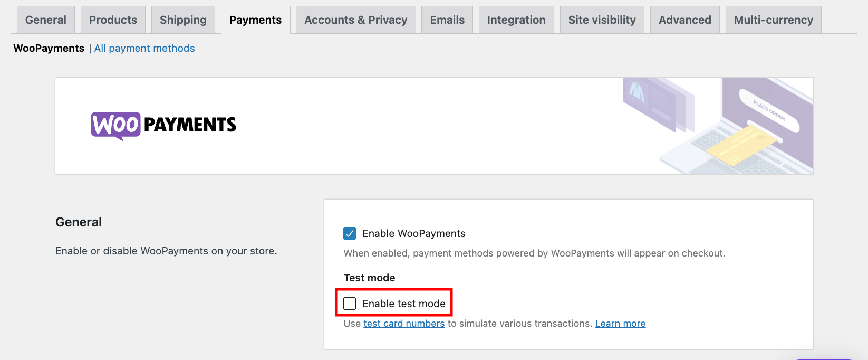Click the WooPayments logo
The image size is (868, 360).
pos(163,125)
